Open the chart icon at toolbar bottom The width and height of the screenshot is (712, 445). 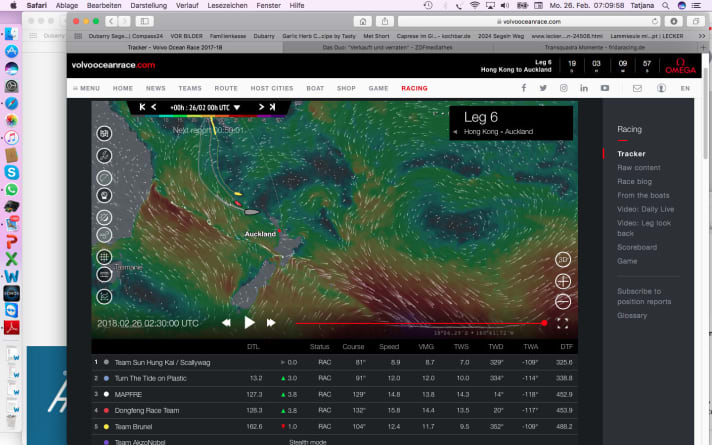[x=104, y=297]
